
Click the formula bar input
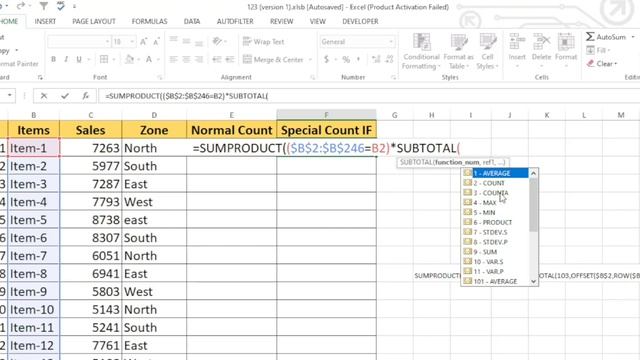369,96
